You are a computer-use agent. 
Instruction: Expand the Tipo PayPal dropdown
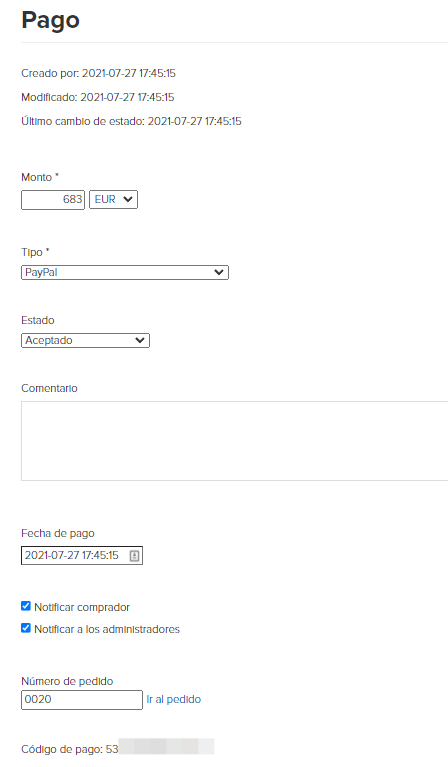[125, 272]
